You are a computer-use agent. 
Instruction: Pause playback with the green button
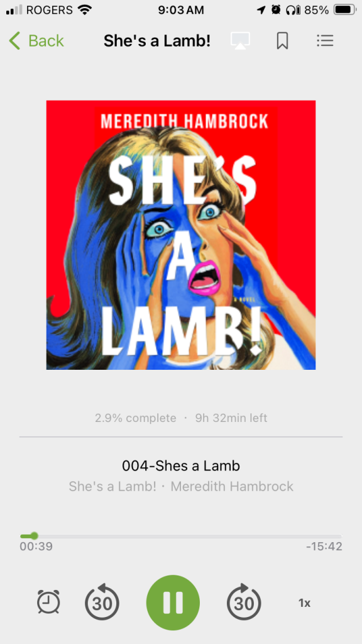pyautogui.click(x=173, y=602)
